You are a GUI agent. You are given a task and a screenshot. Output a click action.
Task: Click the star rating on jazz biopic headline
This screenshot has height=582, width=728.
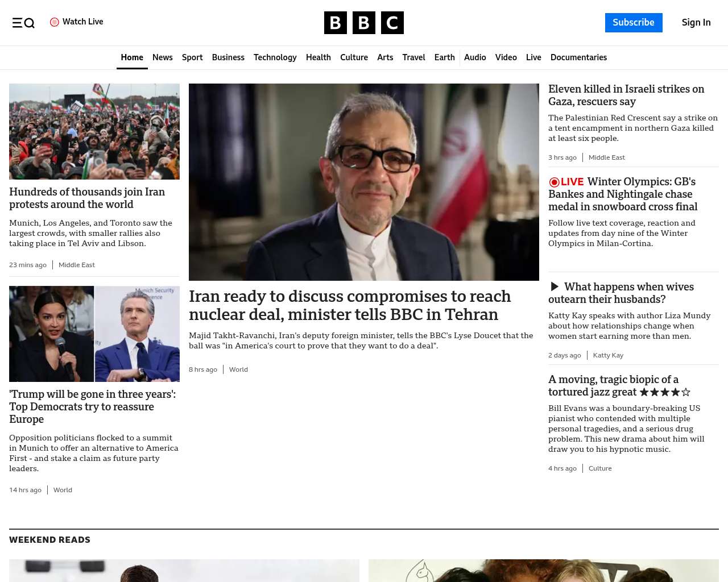[x=665, y=392]
